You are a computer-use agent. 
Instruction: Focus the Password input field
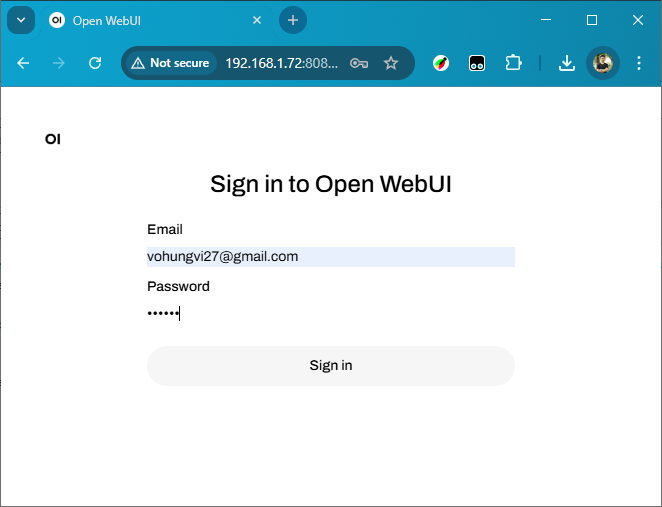[331, 314]
